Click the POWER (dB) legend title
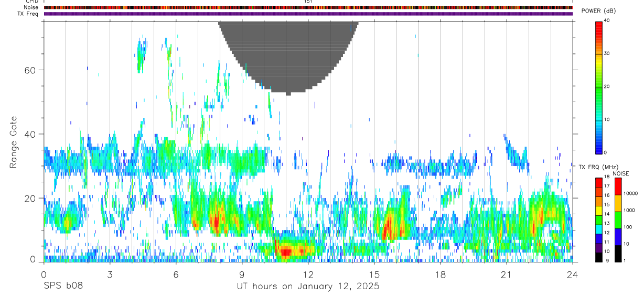 [x=598, y=11]
